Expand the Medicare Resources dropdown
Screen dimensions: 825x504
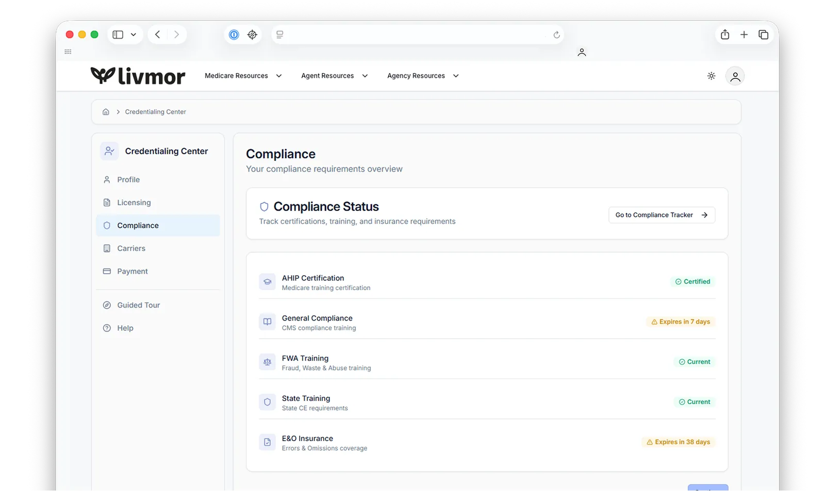tap(243, 76)
